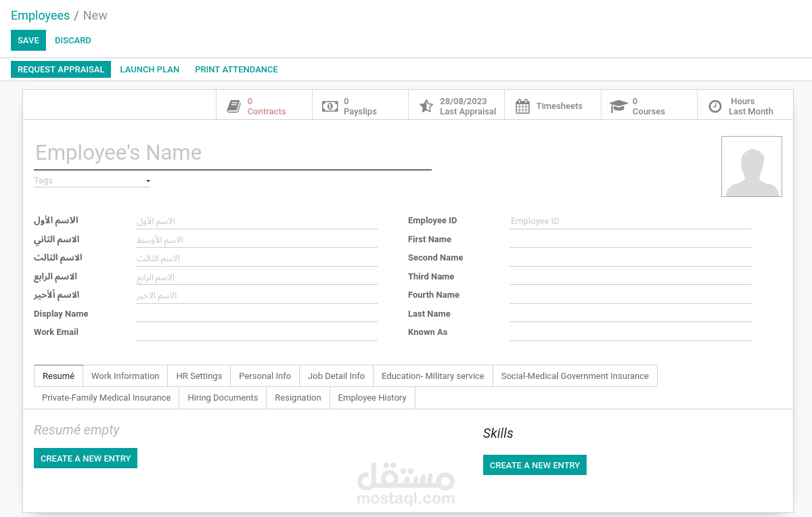Viewport: 812px width, 517px height.
Task: Open the 0 Courses stat button
Action: [649, 106]
